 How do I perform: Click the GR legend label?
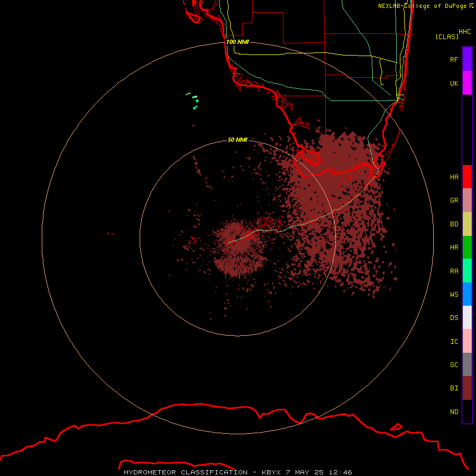pos(454,200)
